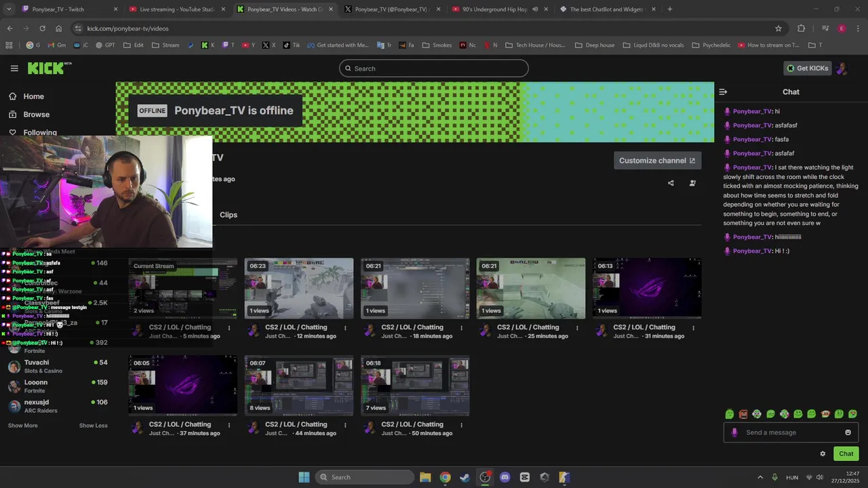Expand the Chrome tab search dropdown

[x=9, y=9]
